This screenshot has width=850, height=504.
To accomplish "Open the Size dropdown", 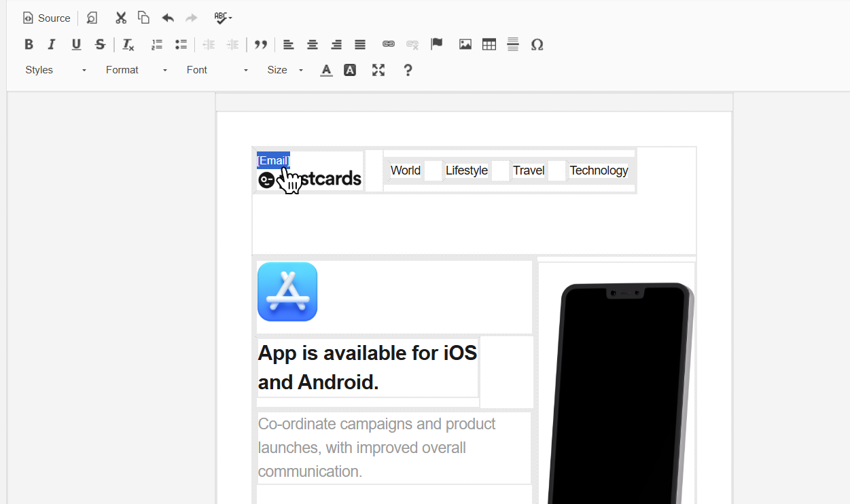I will 285,70.
